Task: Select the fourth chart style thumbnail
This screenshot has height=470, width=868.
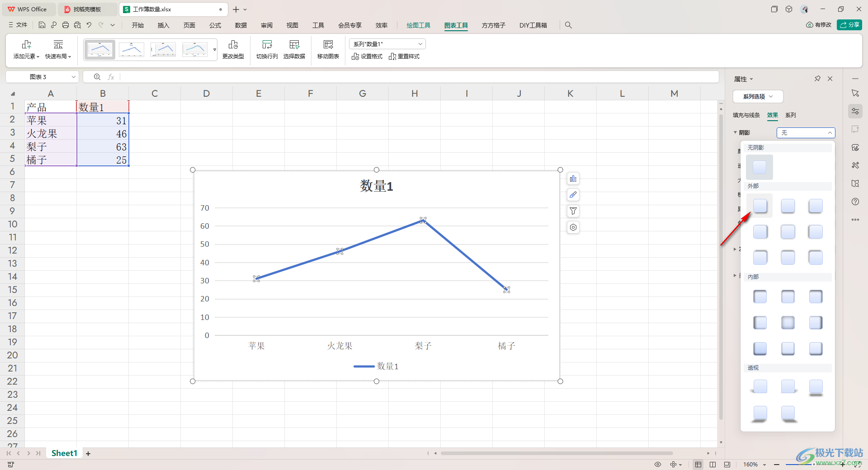Action: coord(195,50)
